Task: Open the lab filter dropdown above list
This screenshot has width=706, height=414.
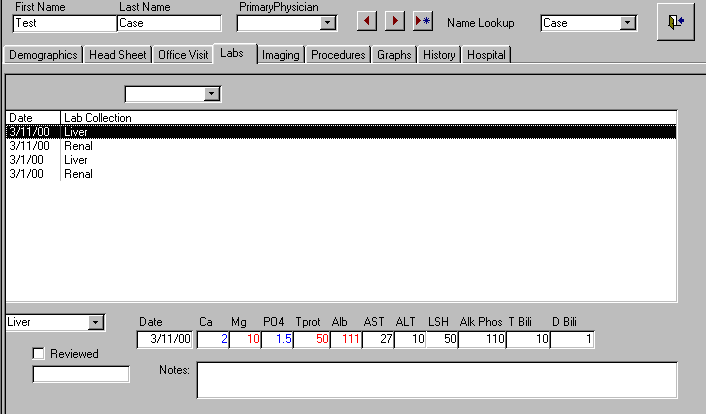Action: pyautogui.click(x=211, y=94)
